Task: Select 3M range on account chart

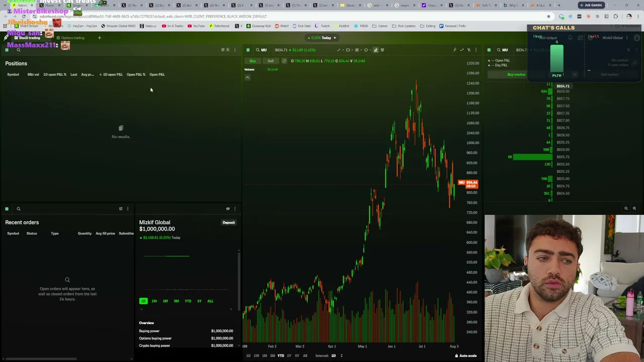Action: (176, 301)
